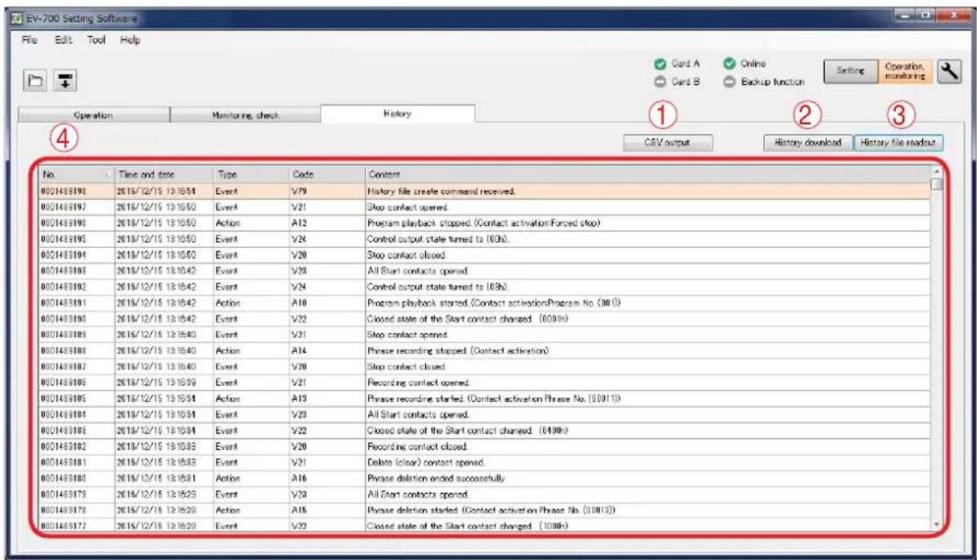The image size is (977, 560).
Task: Click the Card B status indicator
Action: [676, 82]
